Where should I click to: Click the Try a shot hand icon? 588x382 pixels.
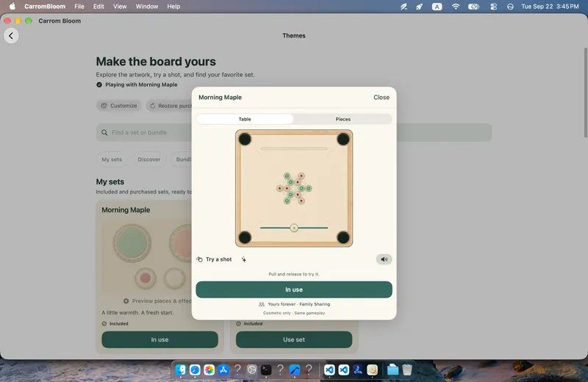click(199, 259)
